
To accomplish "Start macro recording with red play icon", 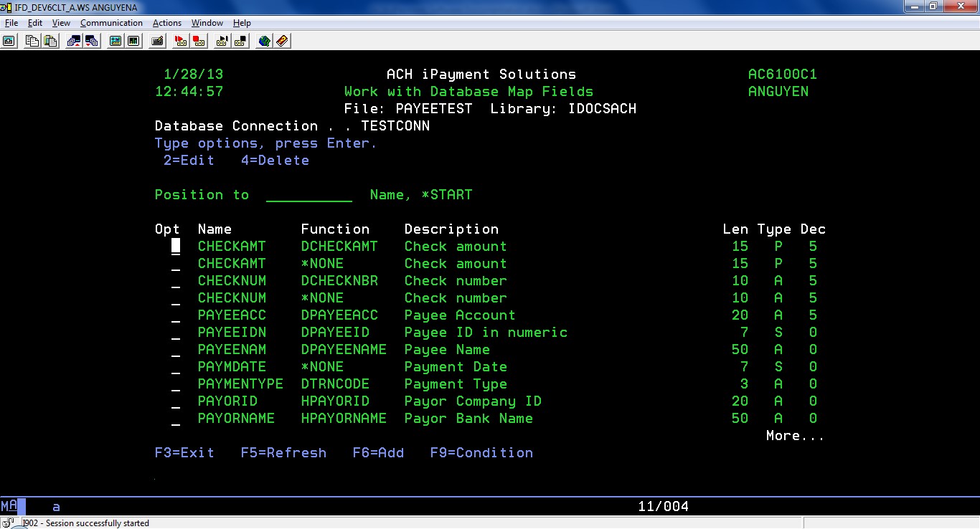I will 181,41.
